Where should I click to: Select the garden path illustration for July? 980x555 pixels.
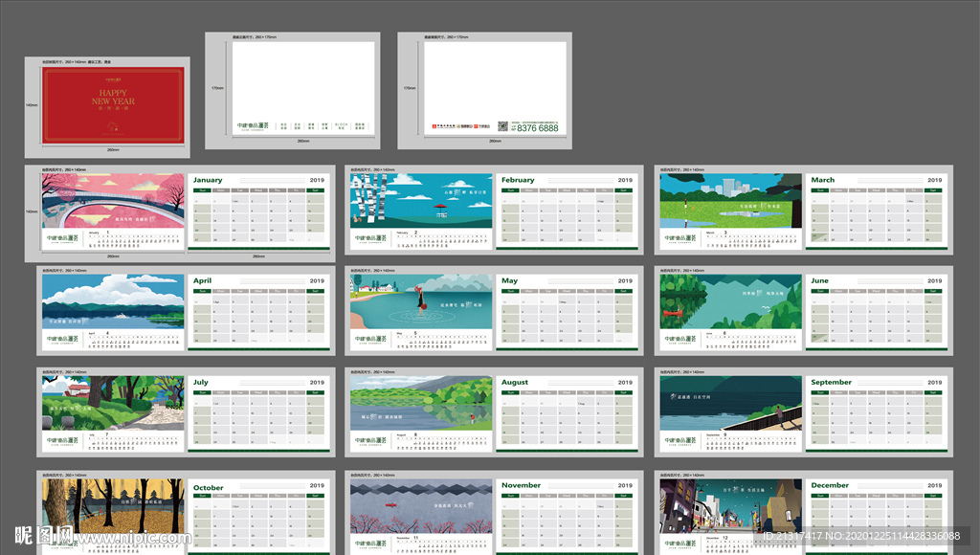point(113,403)
